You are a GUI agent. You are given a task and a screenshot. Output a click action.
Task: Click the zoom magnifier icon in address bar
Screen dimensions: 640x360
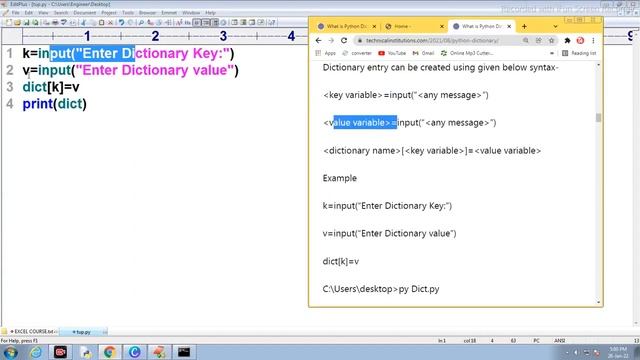click(526, 40)
